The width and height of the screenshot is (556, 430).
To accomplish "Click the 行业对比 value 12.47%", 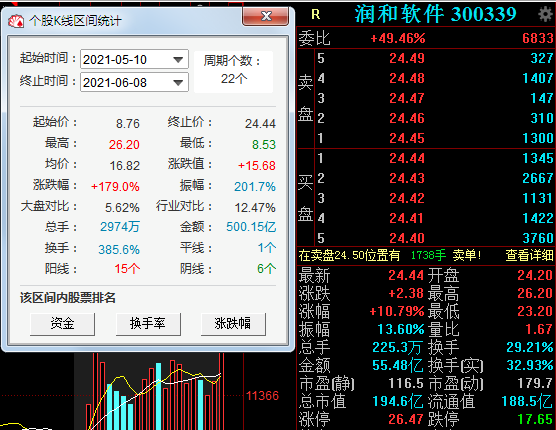I will [x=255, y=207].
